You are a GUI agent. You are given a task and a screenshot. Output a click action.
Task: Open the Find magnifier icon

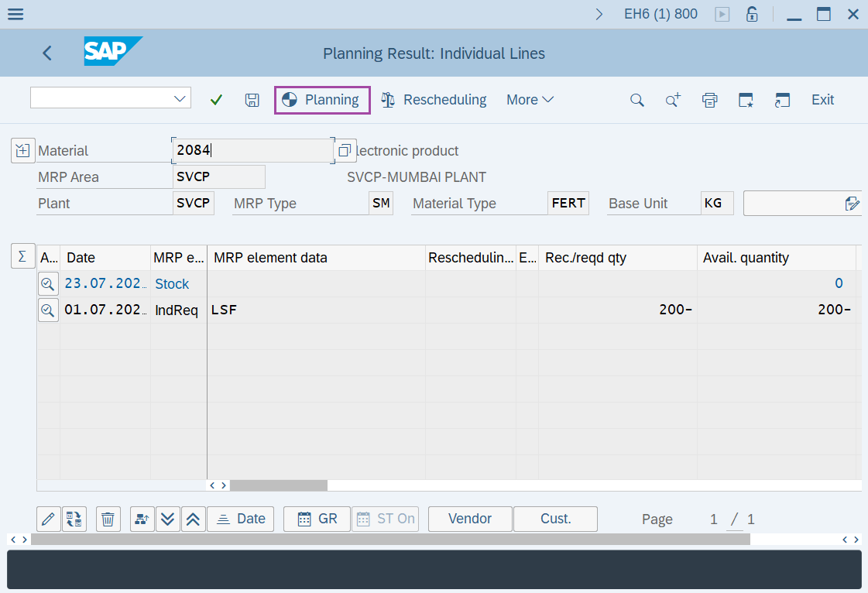point(636,100)
